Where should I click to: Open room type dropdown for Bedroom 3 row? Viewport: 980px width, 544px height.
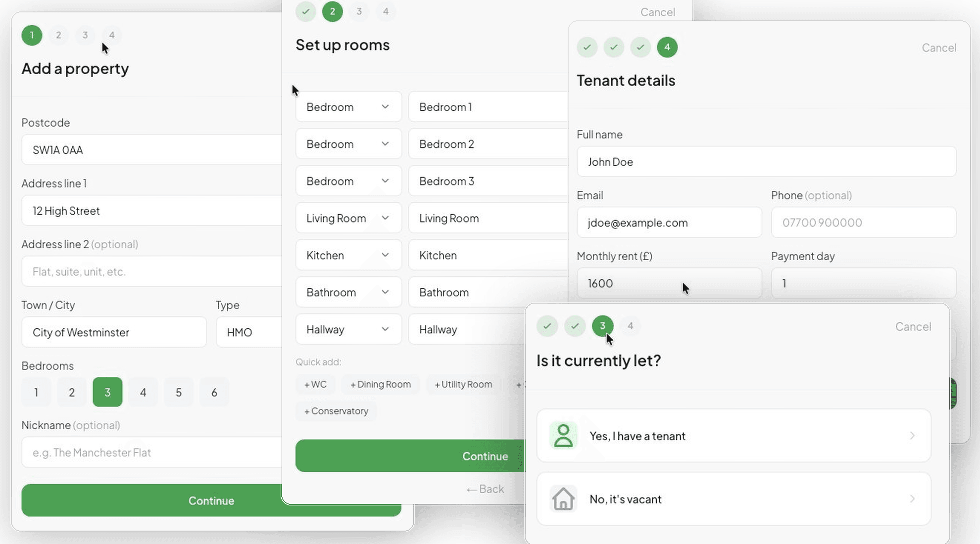[348, 181]
